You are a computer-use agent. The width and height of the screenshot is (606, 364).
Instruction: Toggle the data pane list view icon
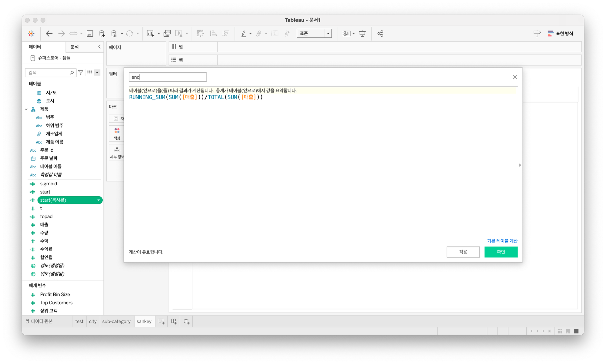click(x=90, y=73)
